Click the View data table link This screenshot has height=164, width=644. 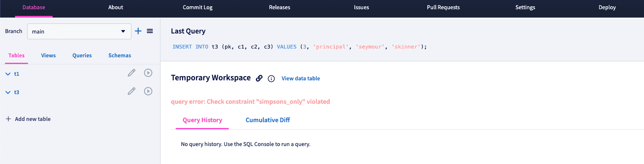point(301,78)
